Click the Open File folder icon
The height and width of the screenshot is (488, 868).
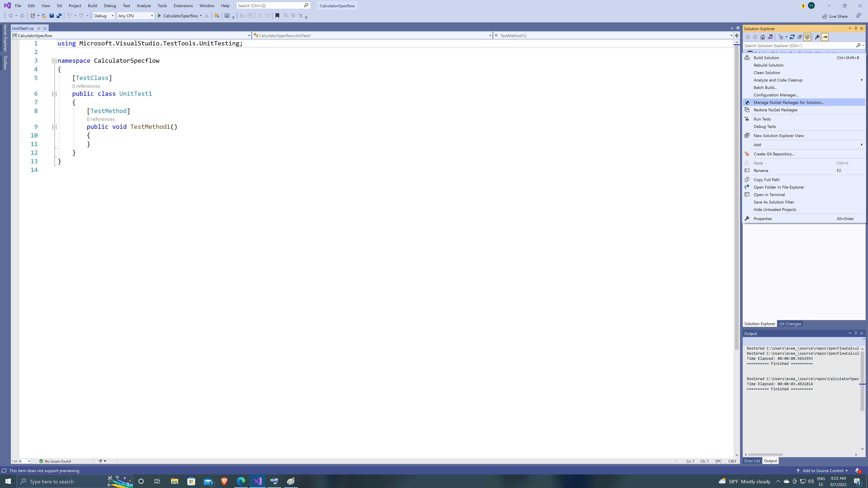44,15
